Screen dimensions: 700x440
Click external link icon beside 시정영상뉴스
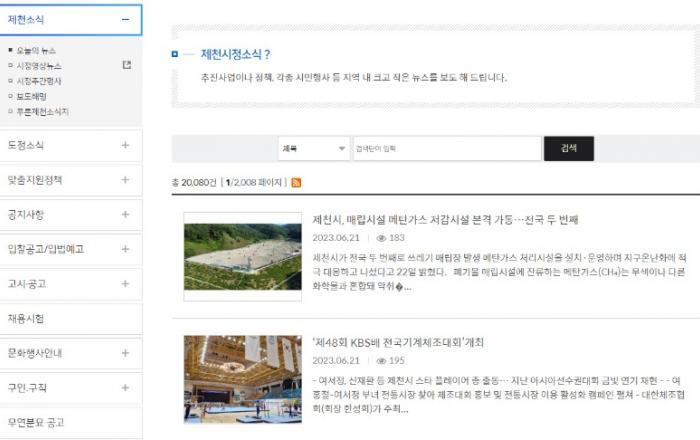pyautogui.click(x=126, y=65)
